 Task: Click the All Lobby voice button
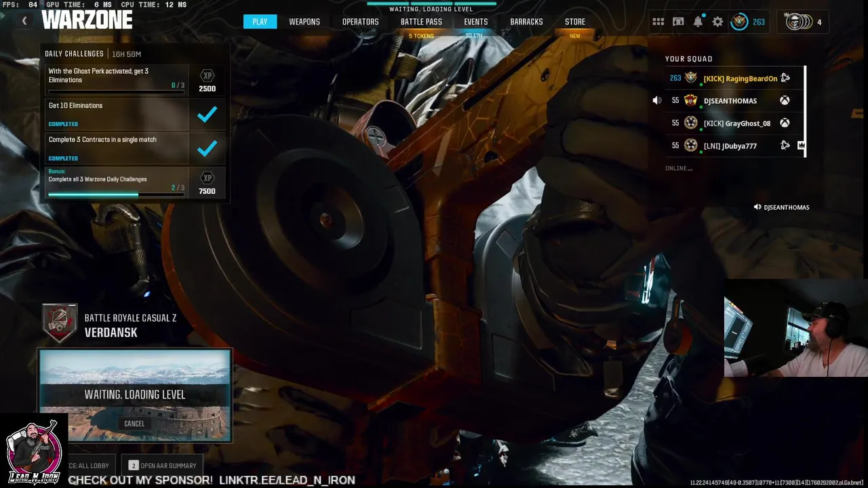pyautogui.click(x=92, y=466)
